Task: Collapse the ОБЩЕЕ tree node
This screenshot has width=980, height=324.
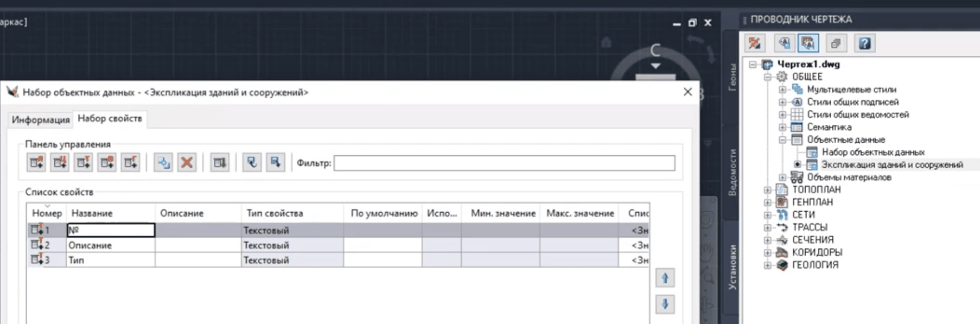Action: tap(768, 77)
